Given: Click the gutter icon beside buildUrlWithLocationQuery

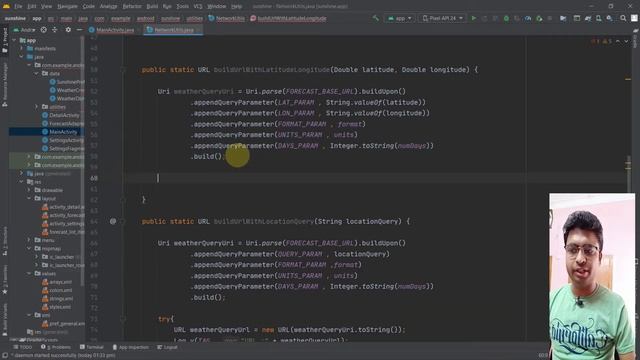Looking at the screenshot, I should pyautogui.click(x=113, y=221).
